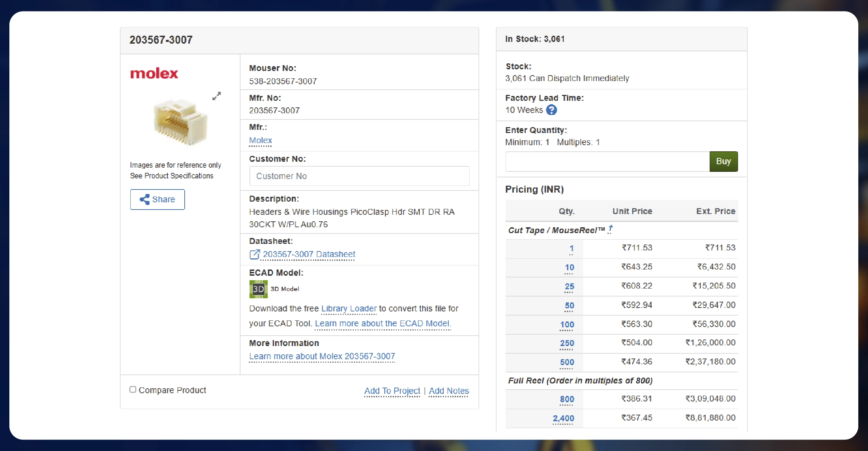Click the dagger icon beside Cut Tape / MouseReel
868x451 pixels.
[x=610, y=228]
